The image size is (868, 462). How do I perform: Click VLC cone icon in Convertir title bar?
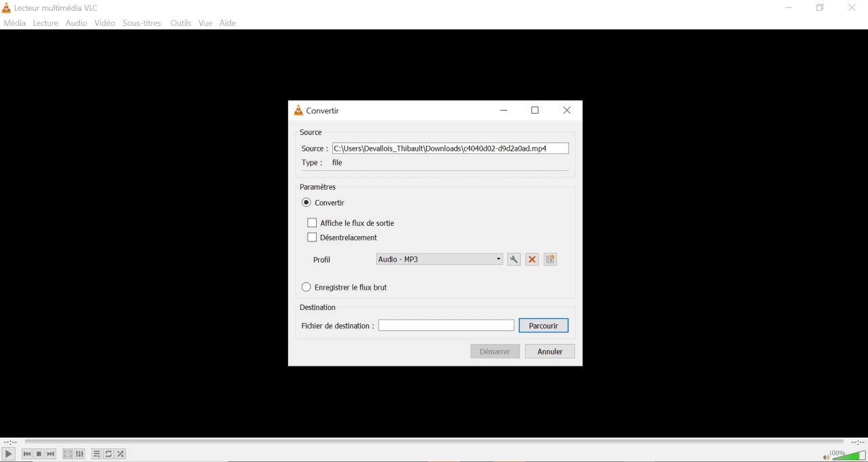(x=298, y=111)
